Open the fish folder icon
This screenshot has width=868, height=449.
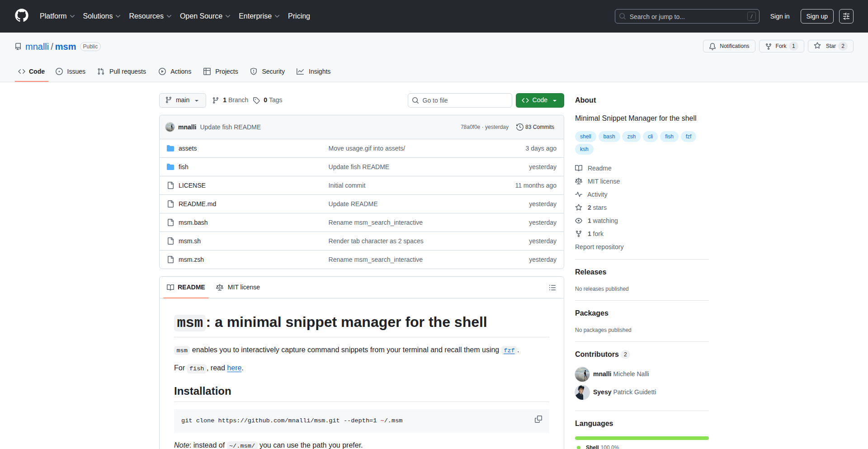170,167
